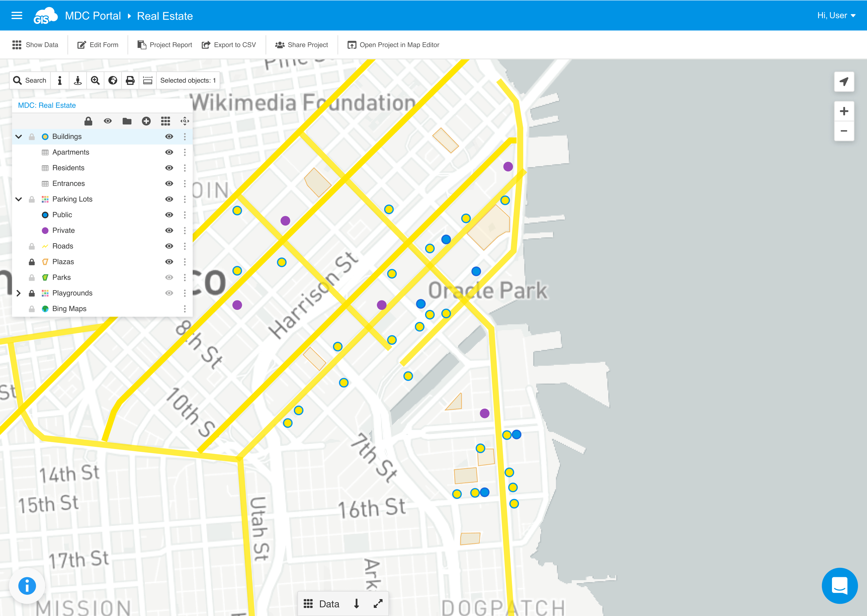Hide the Residents table layer
The width and height of the screenshot is (867, 616).
point(169,168)
